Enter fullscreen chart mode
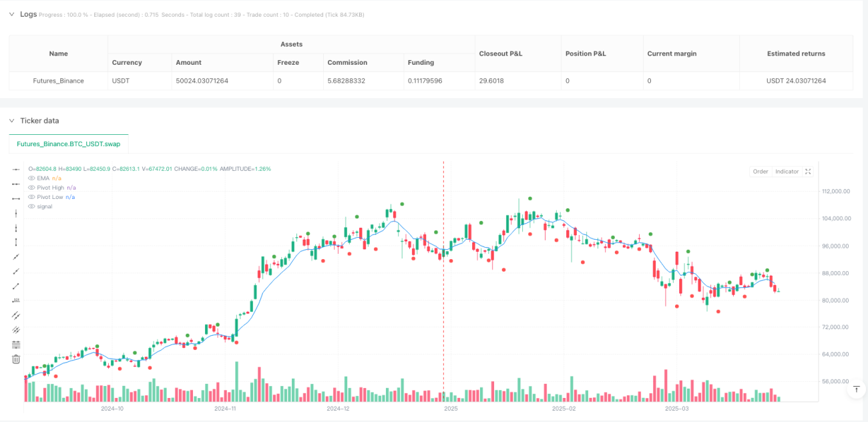Screen dimensions: 868x422 click(808, 172)
